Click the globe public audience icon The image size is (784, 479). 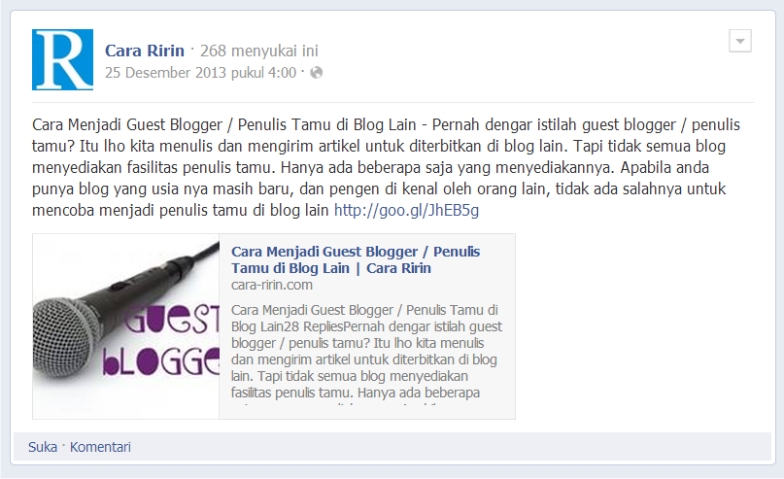316,73
